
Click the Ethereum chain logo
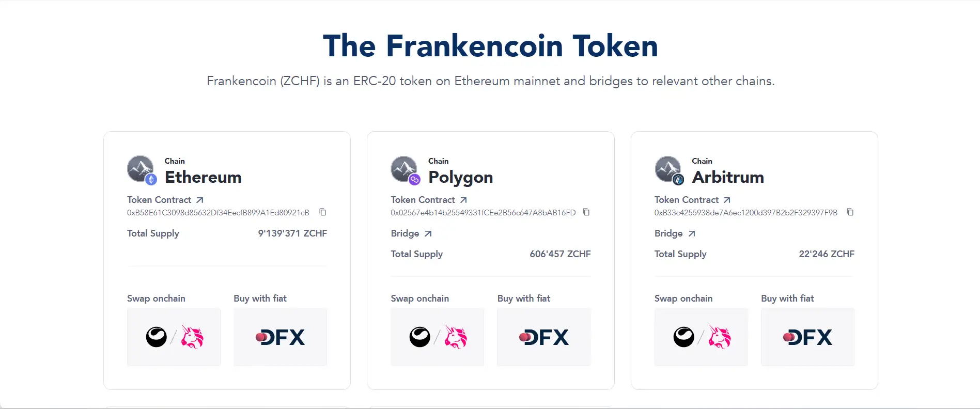pos(141,170)
